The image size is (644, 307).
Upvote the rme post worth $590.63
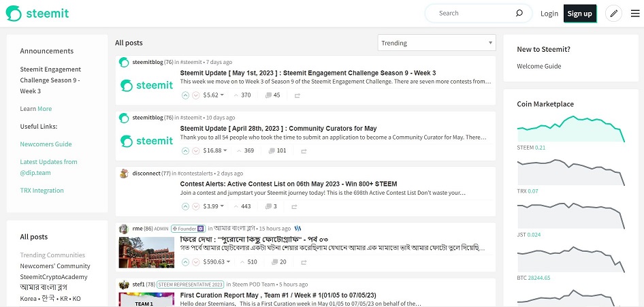pyautogui.click(x=185, y=262)
